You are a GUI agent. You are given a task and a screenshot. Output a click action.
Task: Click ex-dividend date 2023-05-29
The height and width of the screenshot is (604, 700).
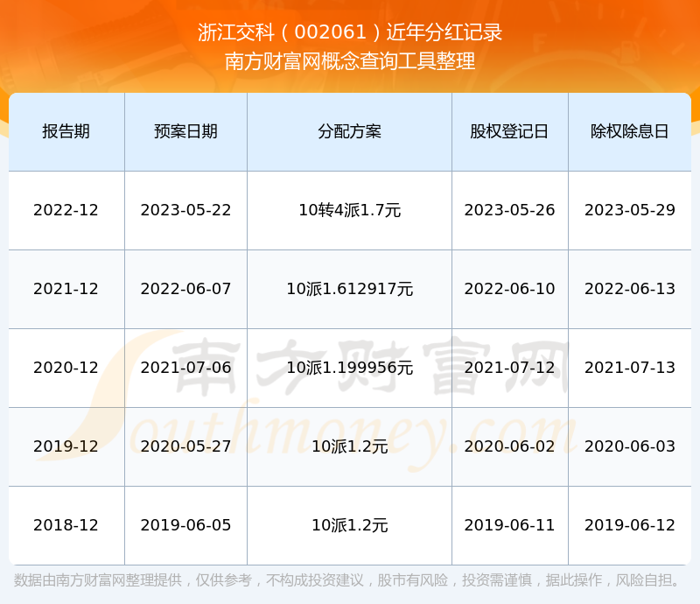click(629, 210)
